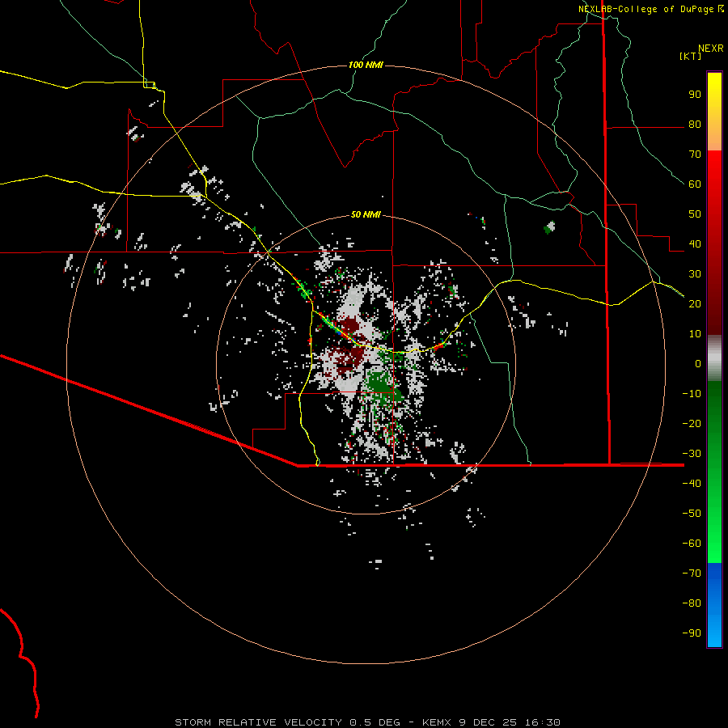Pick the blue segment of color bar
The height and width of the screenshot is (728, 728).
point(714,605)
